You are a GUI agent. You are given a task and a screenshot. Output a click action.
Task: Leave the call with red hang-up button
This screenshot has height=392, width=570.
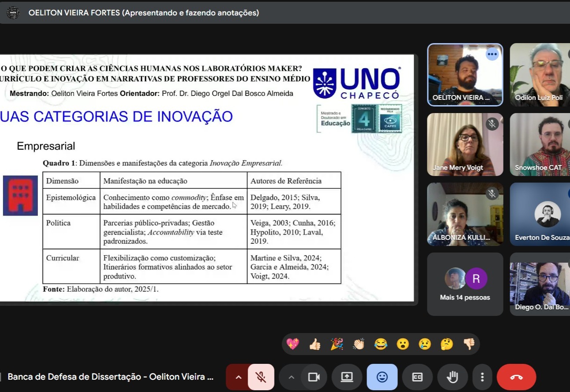pyautogui.click(x=516, y=377)
